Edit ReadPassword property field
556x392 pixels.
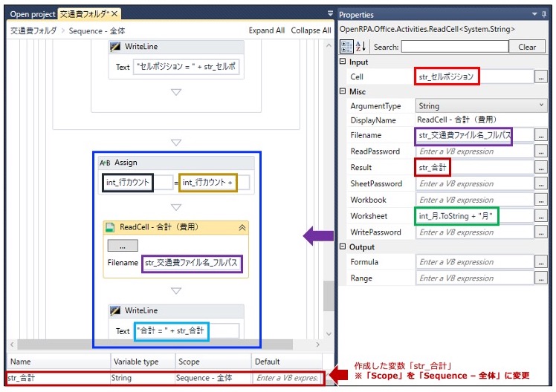point(474,151)
